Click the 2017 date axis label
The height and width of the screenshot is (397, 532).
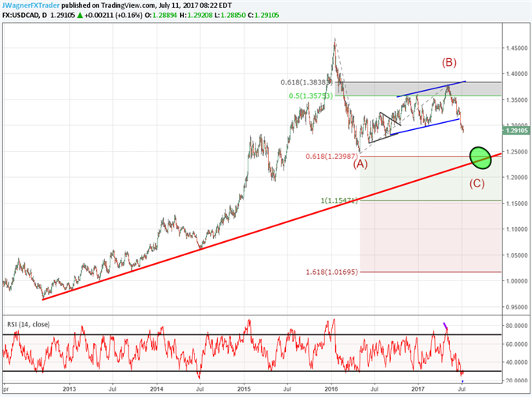point(418,389)
